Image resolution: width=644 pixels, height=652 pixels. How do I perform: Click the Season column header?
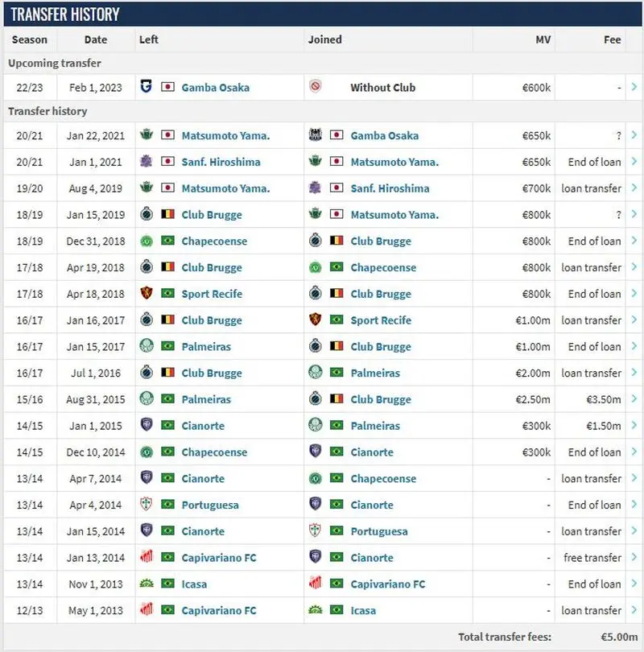click(30, 39)
